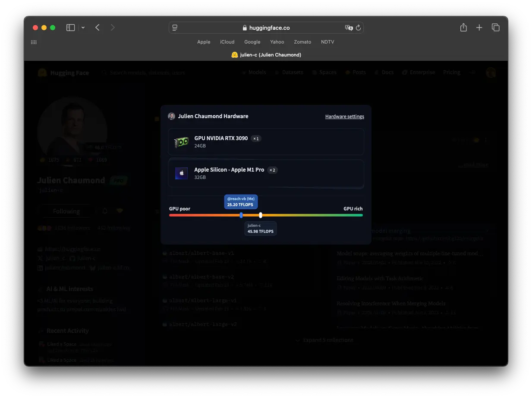The width and height of the screenshot is (532, 398).
Task: Click the Apple Silicon chip icon
Action: click(181, 173)
